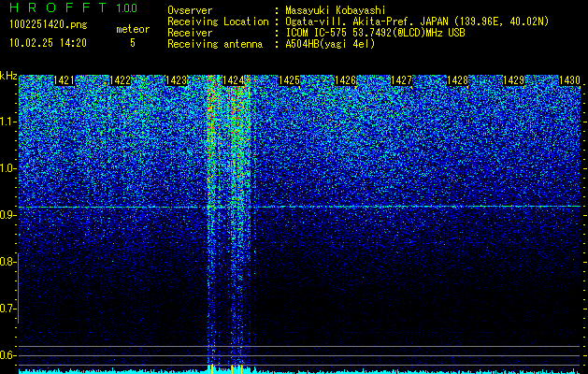Click the HROFFT title text
This screenshot has height=374, width=588.
click(x=58, y=7)
